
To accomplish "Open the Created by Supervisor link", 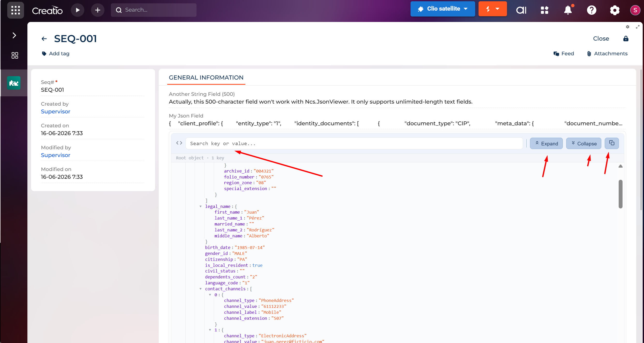I will [x=56, y=111].
